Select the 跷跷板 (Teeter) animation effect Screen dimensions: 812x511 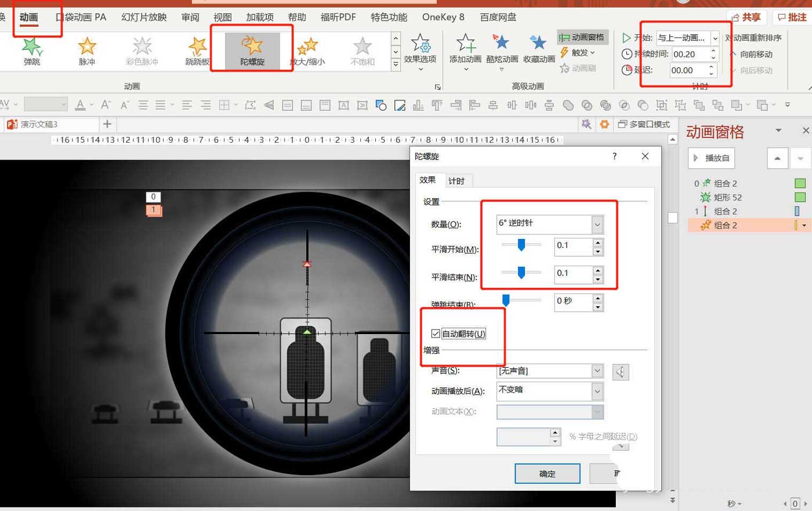197,51
